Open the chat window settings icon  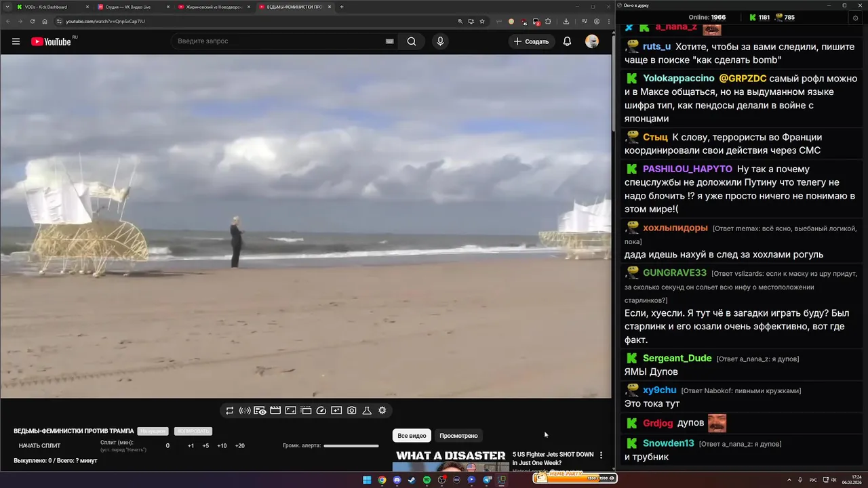point(855,18)
